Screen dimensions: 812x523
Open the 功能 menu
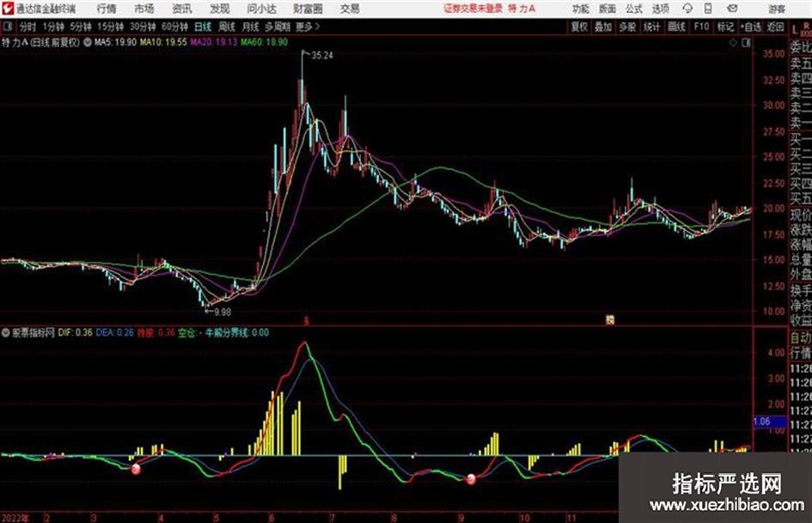pyautogui.click(x=581, y=9)
